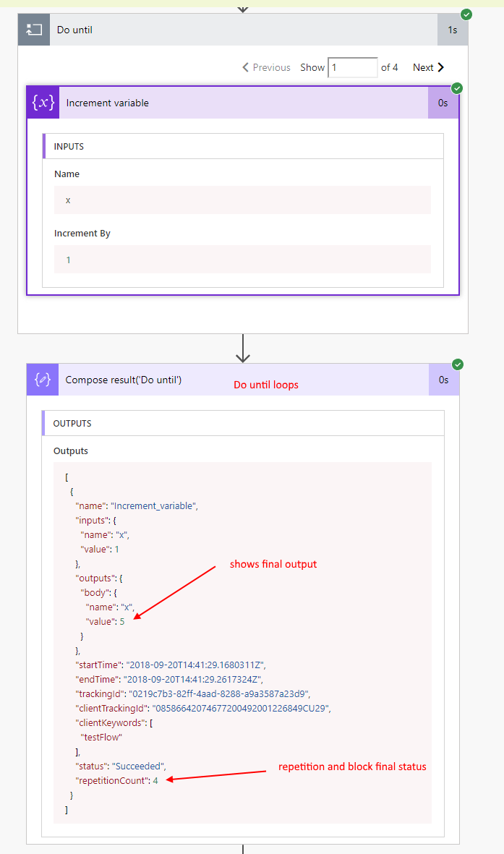
Task: Click the 1s duration badge on Do until
Action: click(x=452, y=30)
